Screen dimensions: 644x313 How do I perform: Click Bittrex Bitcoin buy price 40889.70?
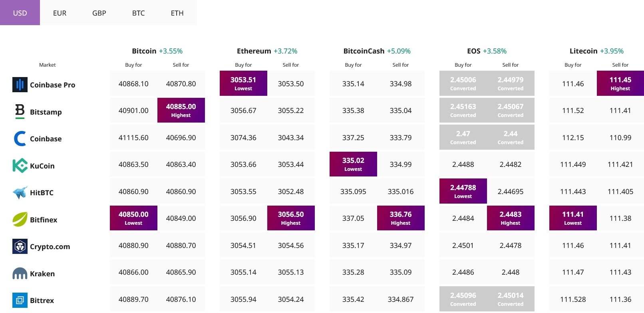click(133, 299)
